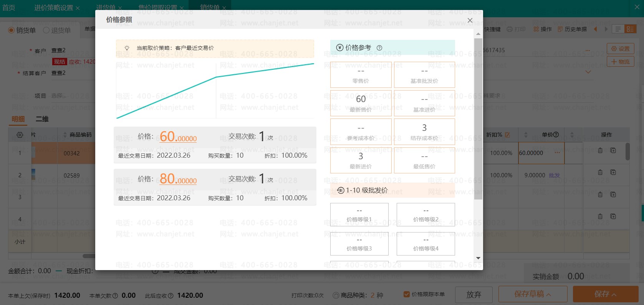
Task: Select the 销货单 radio button
Action: 12,30
